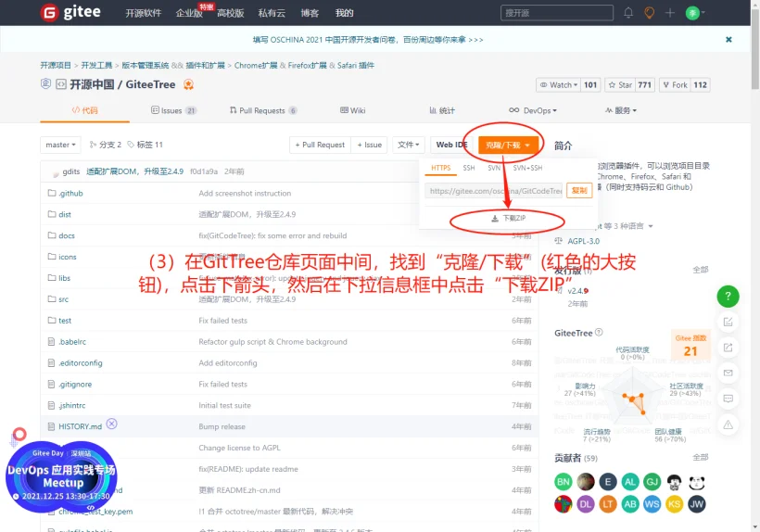Screen dimensions: 760x532
Task: Click the JW contributor avatar
Action: point(696,504)
